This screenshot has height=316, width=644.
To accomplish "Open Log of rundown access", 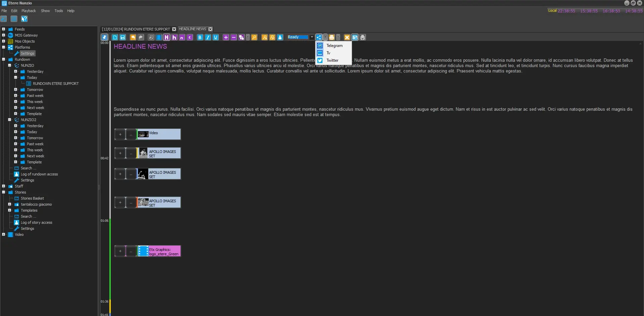I will coord(39,174).
